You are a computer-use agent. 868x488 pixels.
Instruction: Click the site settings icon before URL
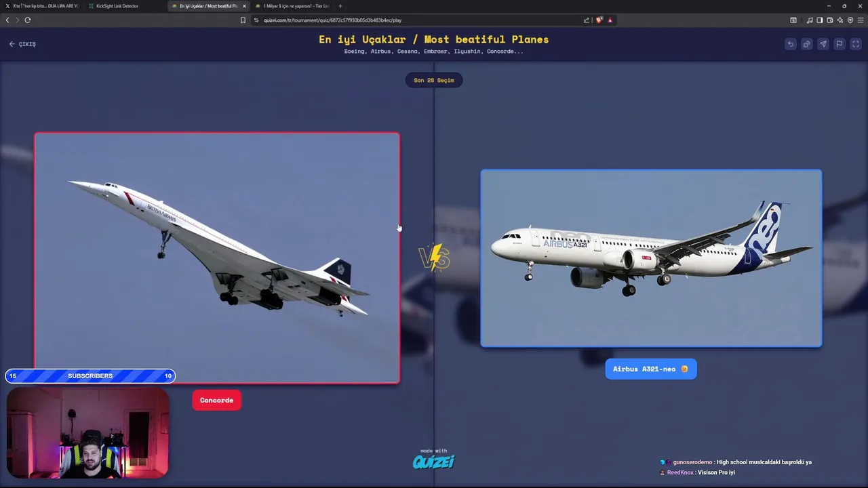[x=256, y=20]
